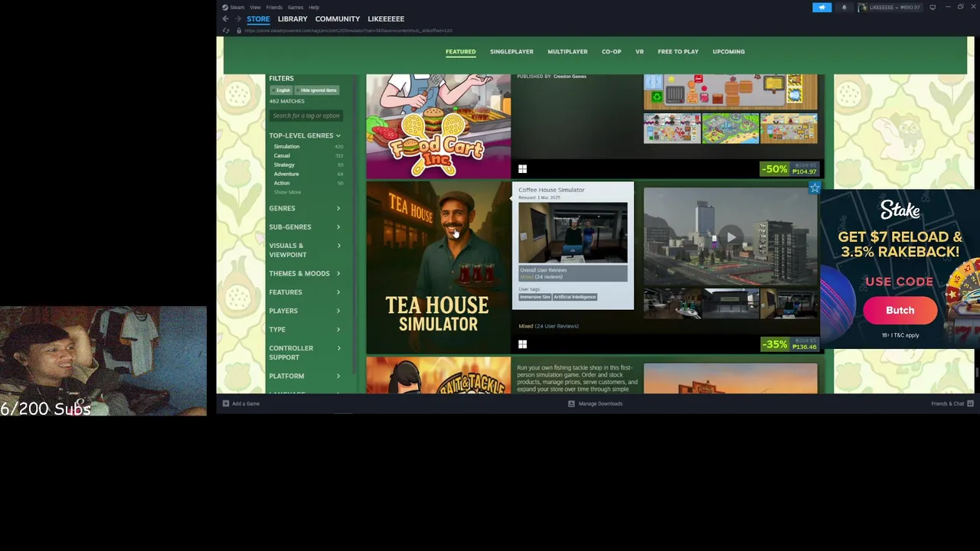Open the Steam menu
The width and height of the screenshot is (980, 551).
237,7
